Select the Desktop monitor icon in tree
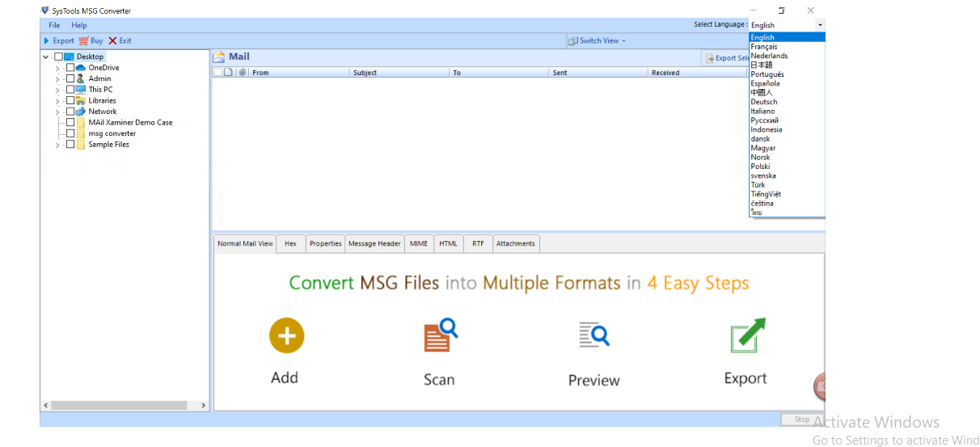The height and width of the screenshot is (447, 980). pyautogui.click(x=69, y=57)
